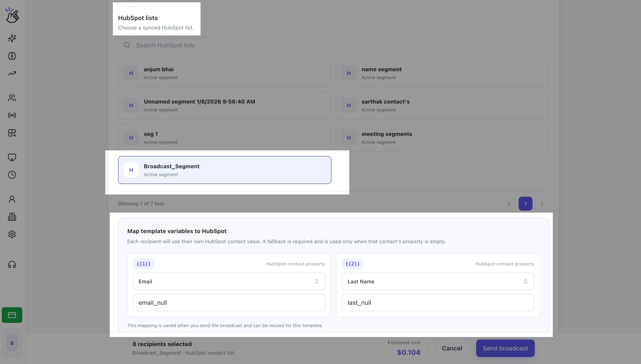The image size is (641, 364).
Task: Click the search magnifier icon
Action: [x=127, y=45]
